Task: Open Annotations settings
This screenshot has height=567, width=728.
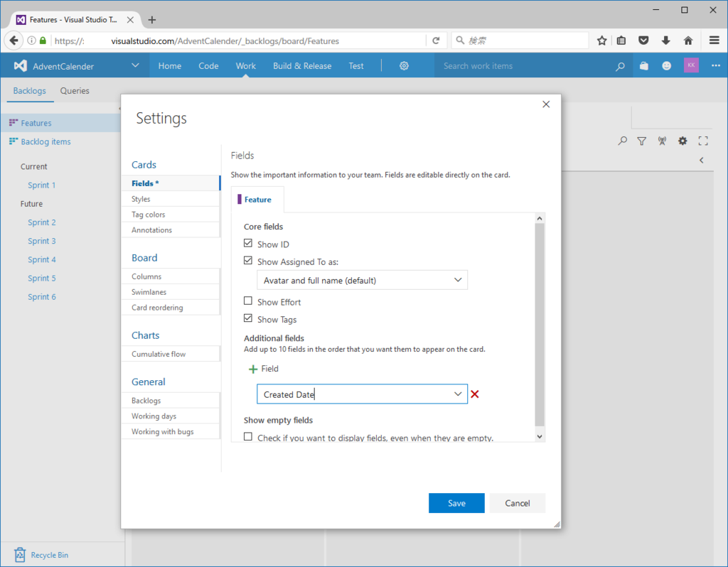Action: coord(171,230)
